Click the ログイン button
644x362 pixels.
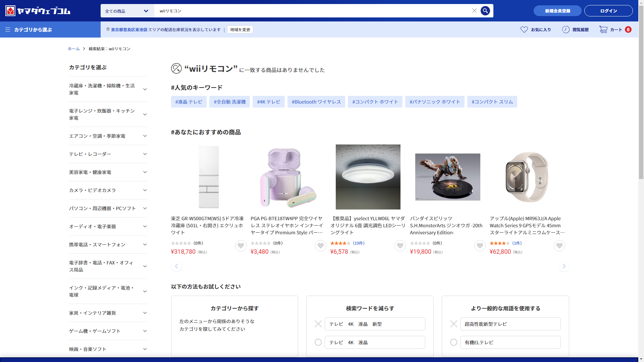[x=608, y=11]
